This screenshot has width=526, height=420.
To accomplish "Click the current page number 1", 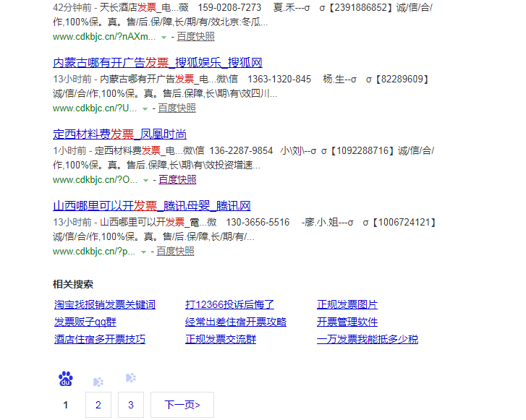I will pyautogui.click(x=66, y=405).
